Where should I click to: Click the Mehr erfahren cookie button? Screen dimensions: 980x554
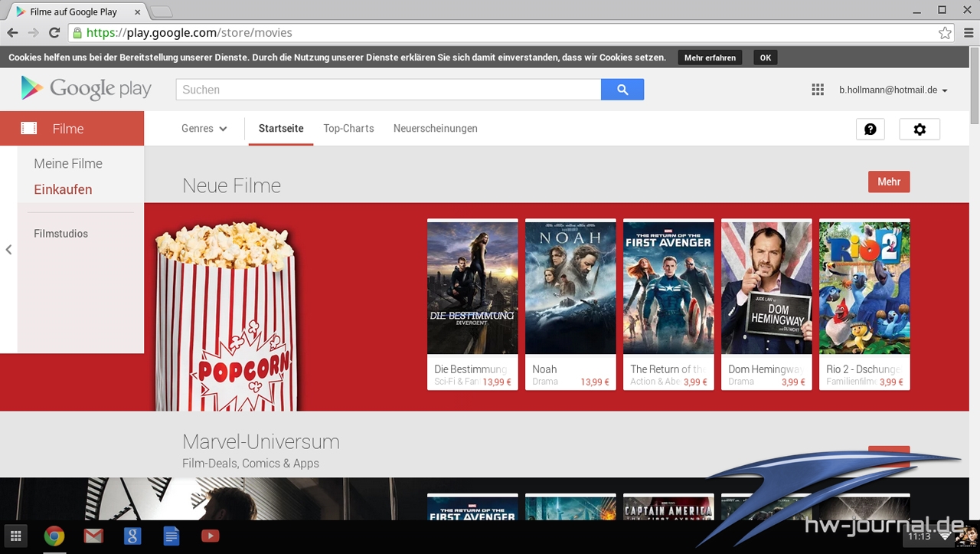click(710, 57)
